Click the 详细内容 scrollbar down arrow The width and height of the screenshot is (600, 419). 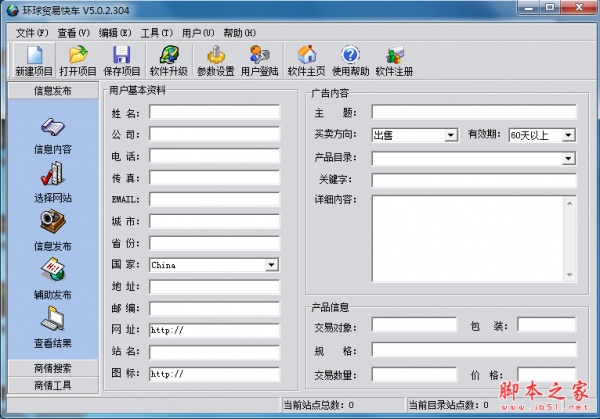[x=570, y=275]
